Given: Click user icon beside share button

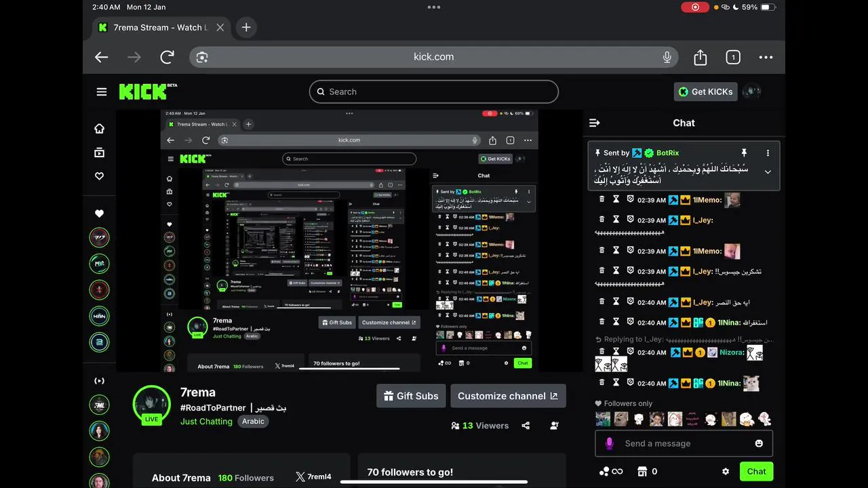Looking at the screenshot, I should pos(555,426).
